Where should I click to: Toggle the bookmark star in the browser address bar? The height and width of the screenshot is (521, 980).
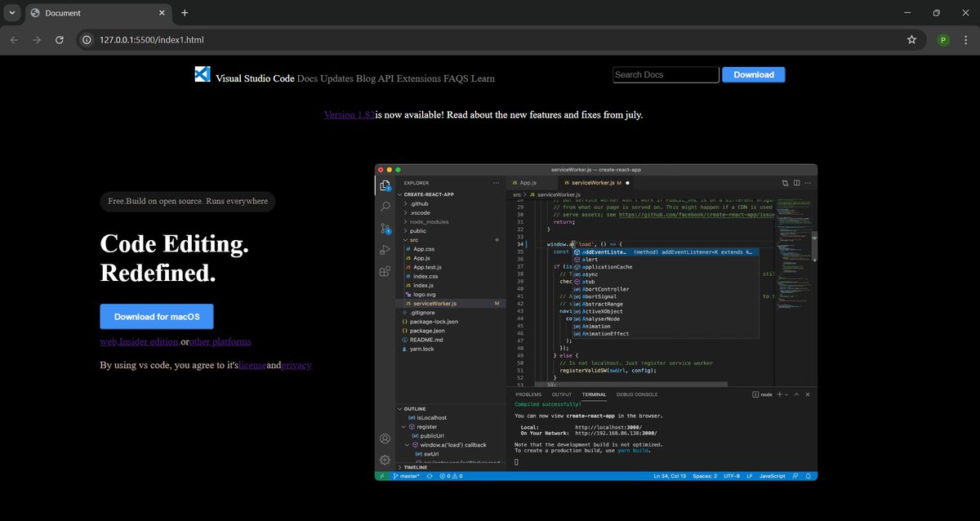click(x=911, y=39)
